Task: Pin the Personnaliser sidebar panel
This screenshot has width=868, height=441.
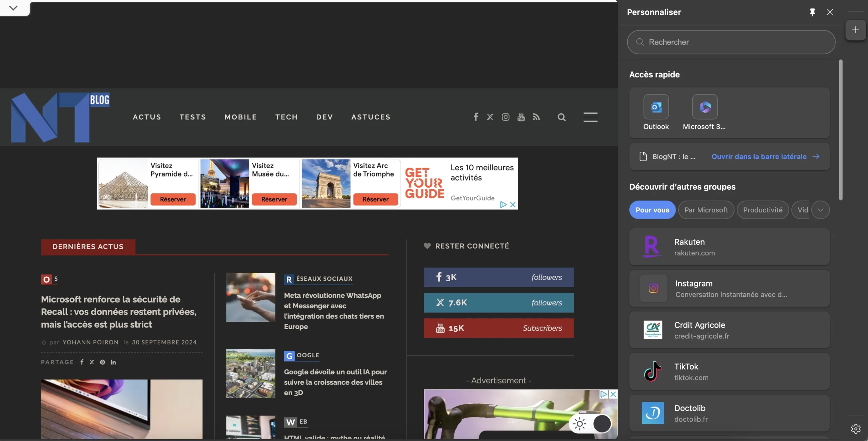Action: pos(812,12)
